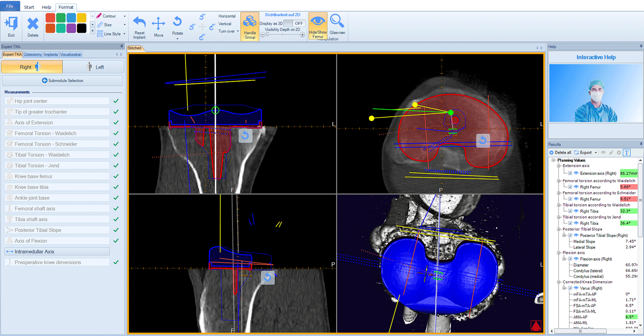Hide Flexion axis (Right) via eye icon
Screen dimensions: 644x336
576,259
